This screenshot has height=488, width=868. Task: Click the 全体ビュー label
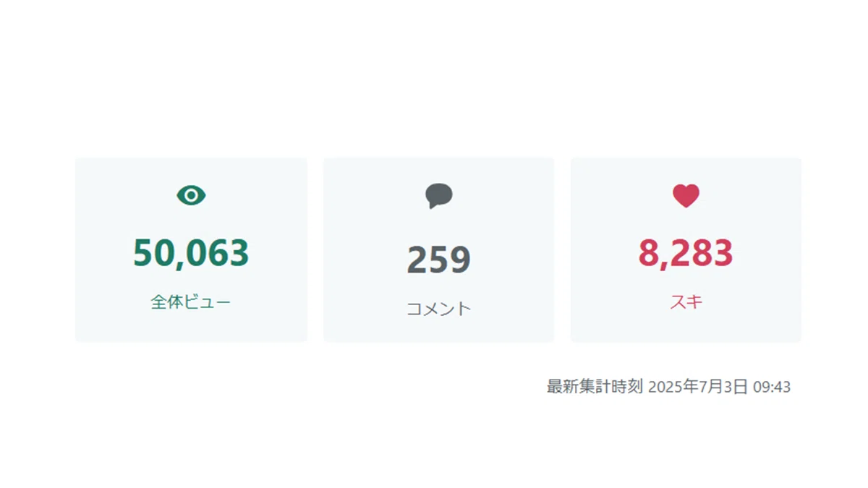pos(191,302)
